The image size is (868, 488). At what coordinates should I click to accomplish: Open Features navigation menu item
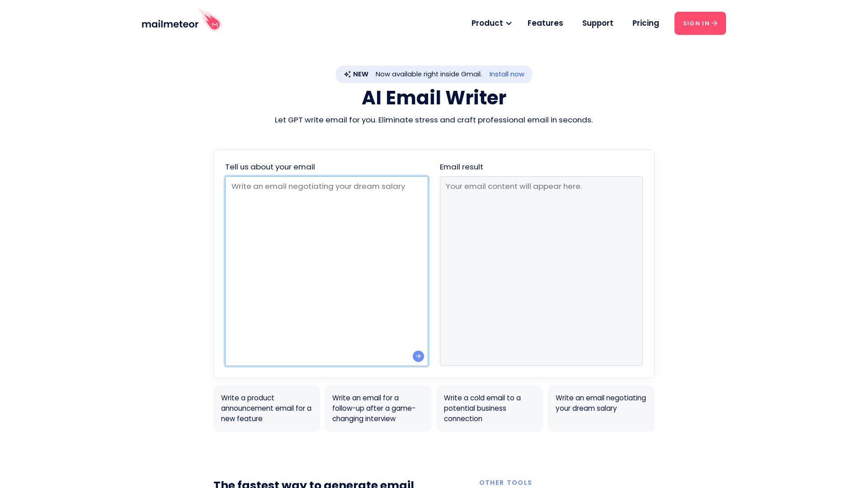(x=545, y=23)
